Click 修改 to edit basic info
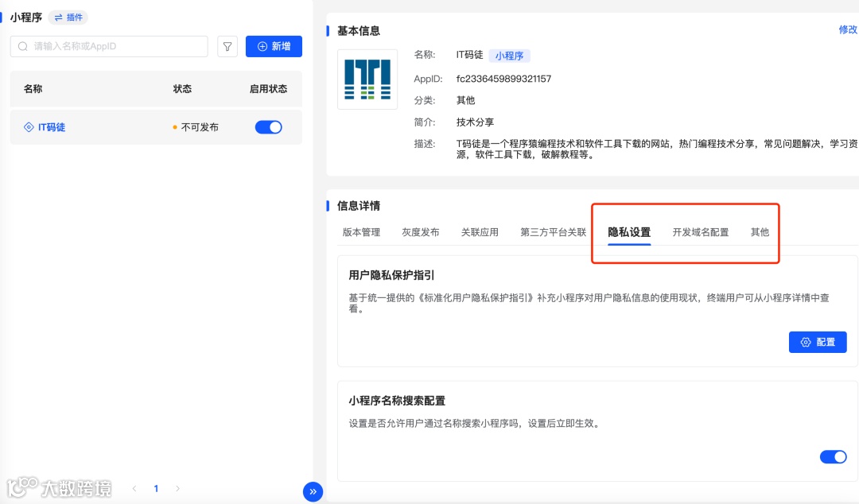The width and height of the screenshot is (859, 504). tap(848, 29)
